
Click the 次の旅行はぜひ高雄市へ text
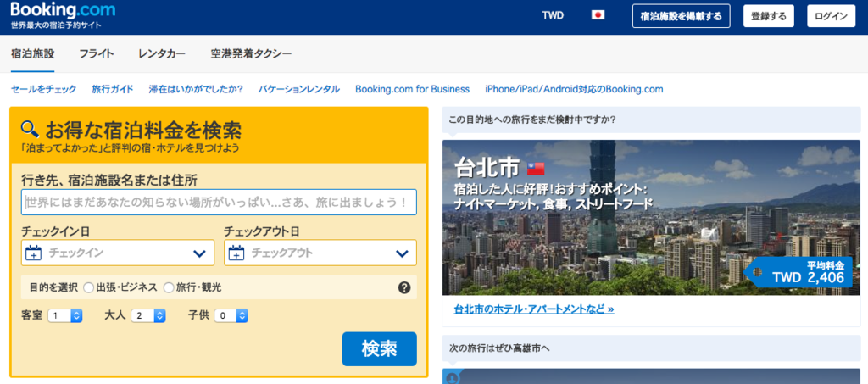pos(498,348)
